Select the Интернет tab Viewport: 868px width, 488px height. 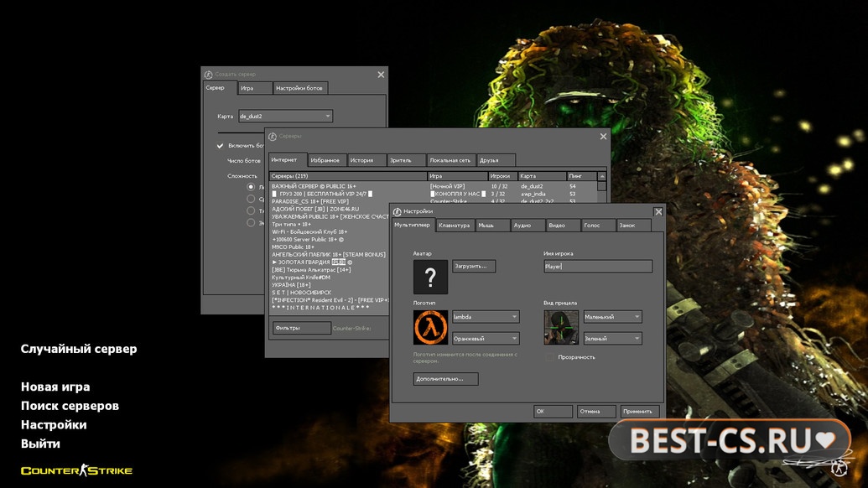coord(288,160)
